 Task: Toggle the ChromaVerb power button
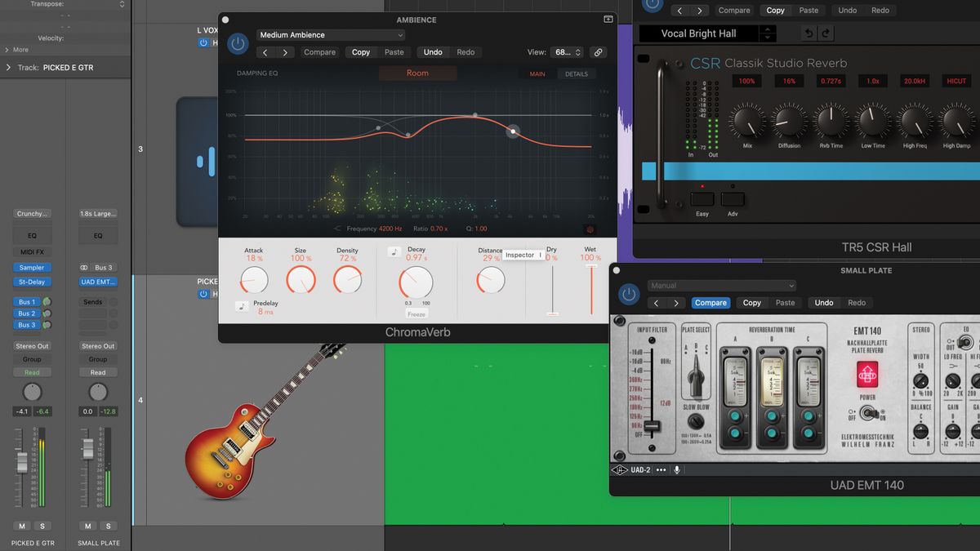tap(237, 43)
